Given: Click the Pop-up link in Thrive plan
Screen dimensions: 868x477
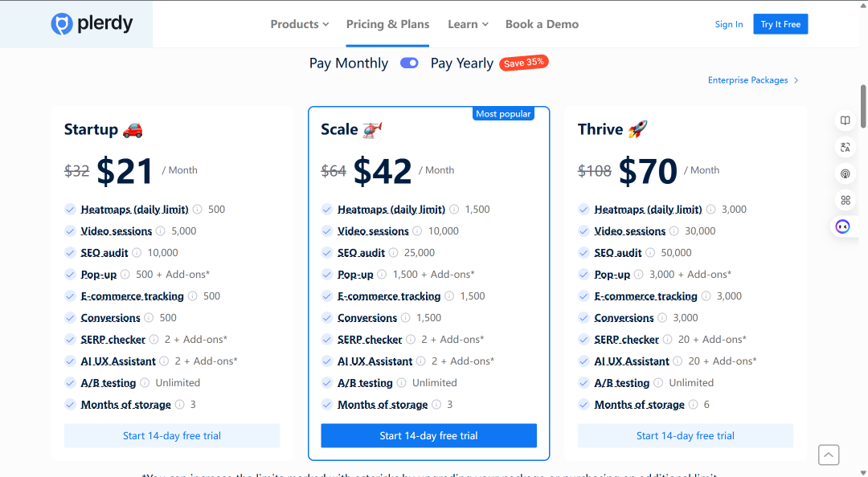Looking at the screenshot, I should click(612, 274).
